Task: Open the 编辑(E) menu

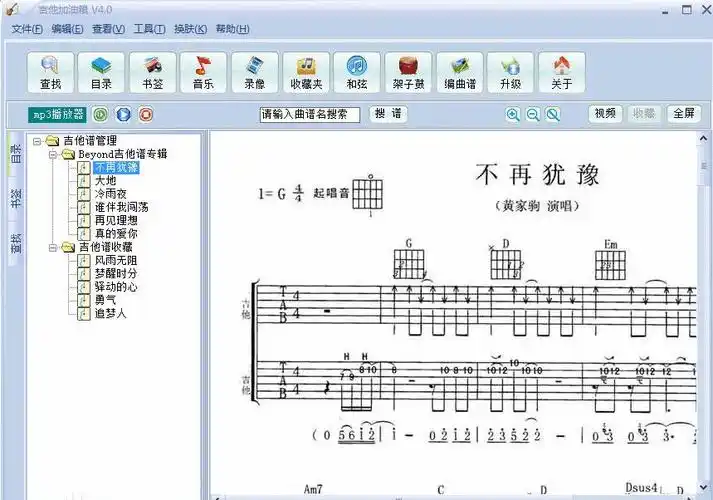Action: (x=67, y=29)
